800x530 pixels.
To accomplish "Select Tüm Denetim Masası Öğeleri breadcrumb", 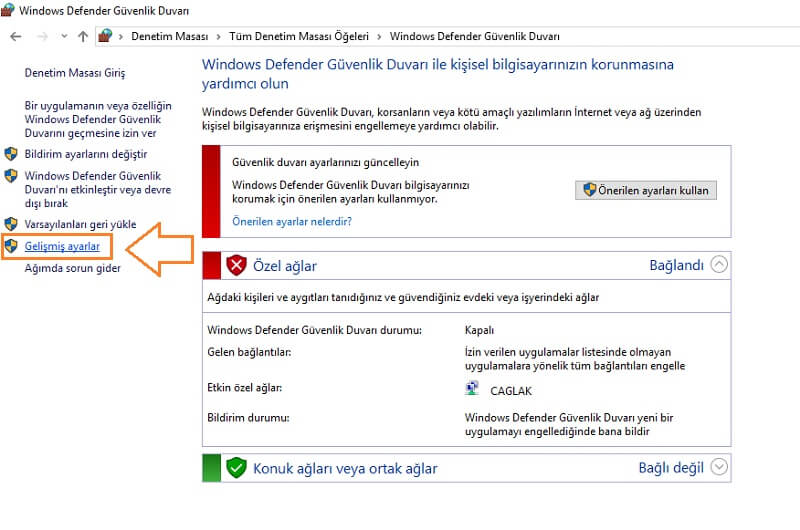I will click(x=297, y=36).
